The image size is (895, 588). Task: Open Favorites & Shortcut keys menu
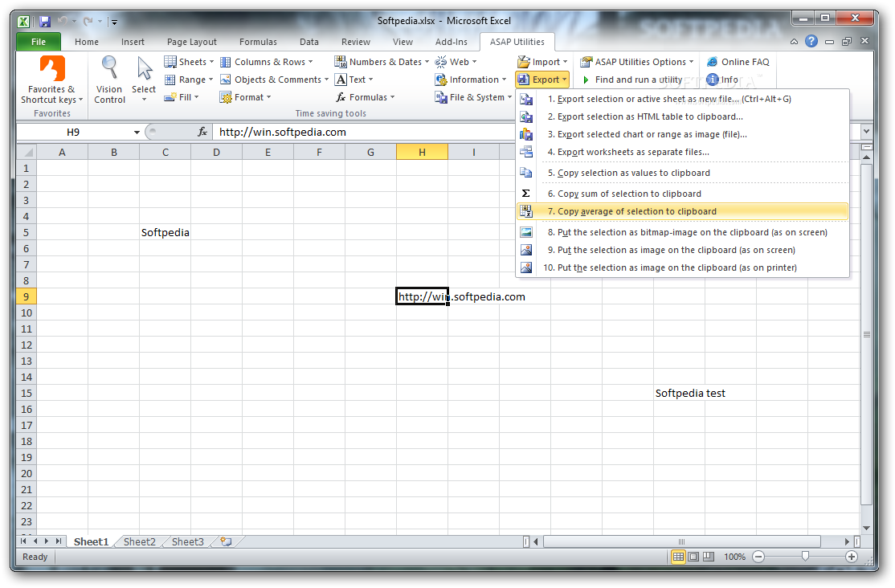pyautogui.click(x=52, y=80)
